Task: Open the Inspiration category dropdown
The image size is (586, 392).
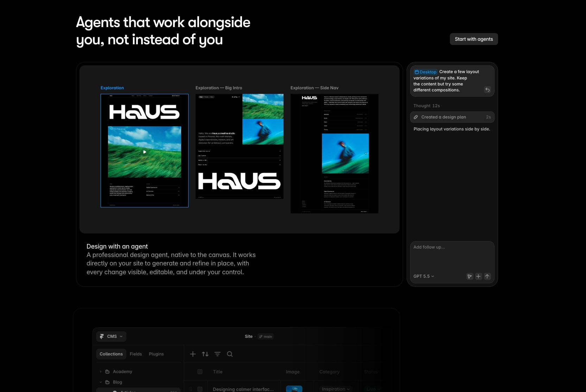Action: (336, 389)
